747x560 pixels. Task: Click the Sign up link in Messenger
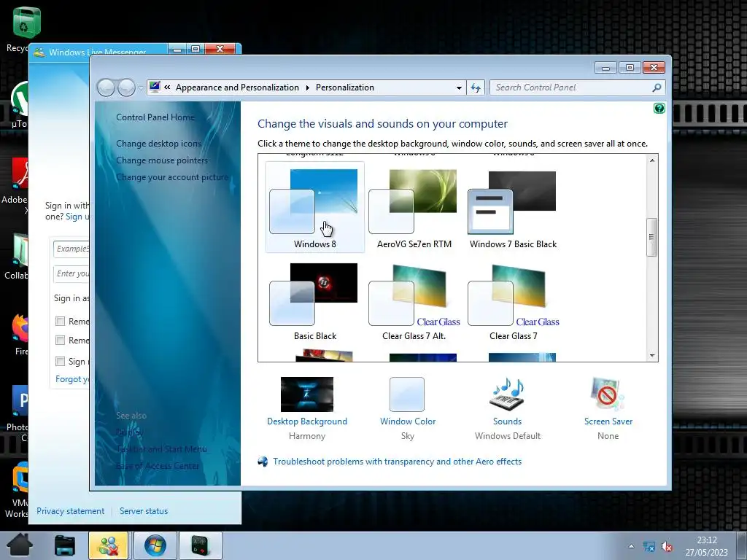(x=77, y=217)
